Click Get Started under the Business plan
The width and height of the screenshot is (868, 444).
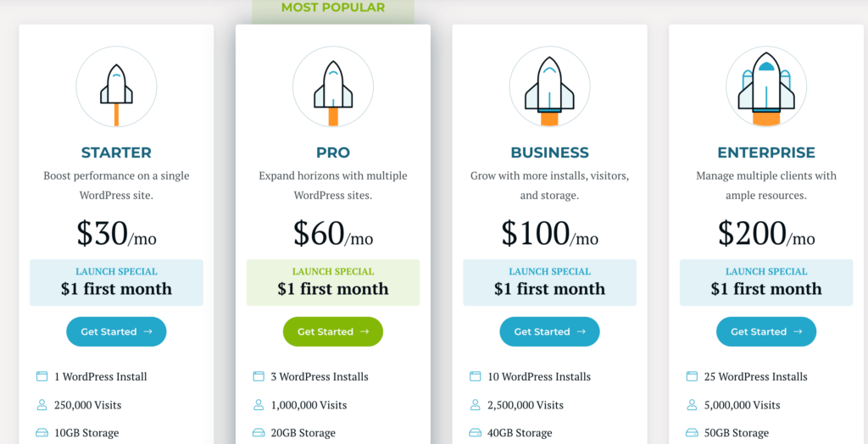tap(549, 331)
